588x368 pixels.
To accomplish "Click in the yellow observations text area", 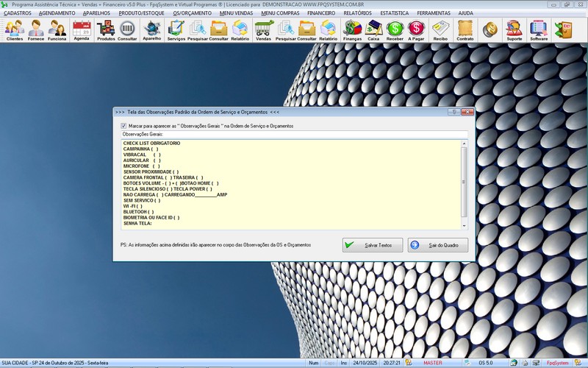I will pos(291,185).
